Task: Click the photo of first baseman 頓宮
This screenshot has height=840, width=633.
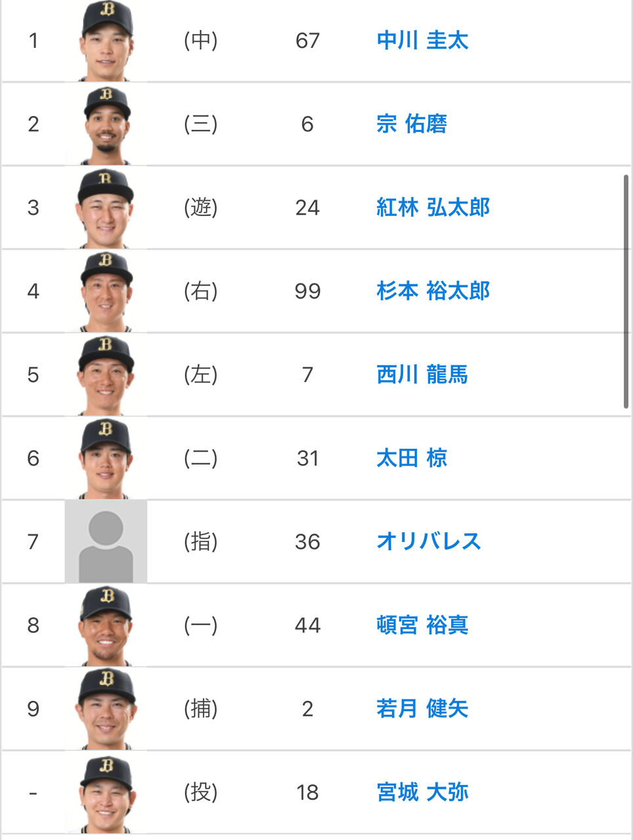Action: tap(106, 625)
